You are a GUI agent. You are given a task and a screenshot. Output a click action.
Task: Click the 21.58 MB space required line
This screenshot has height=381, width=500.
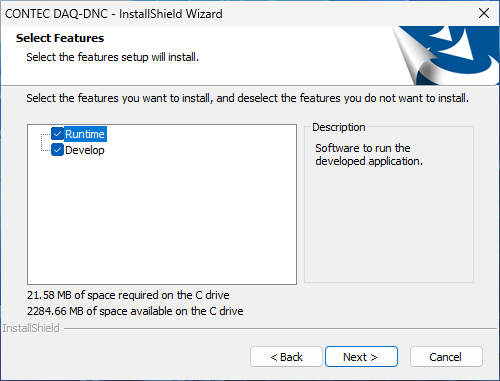pos(128,295)
